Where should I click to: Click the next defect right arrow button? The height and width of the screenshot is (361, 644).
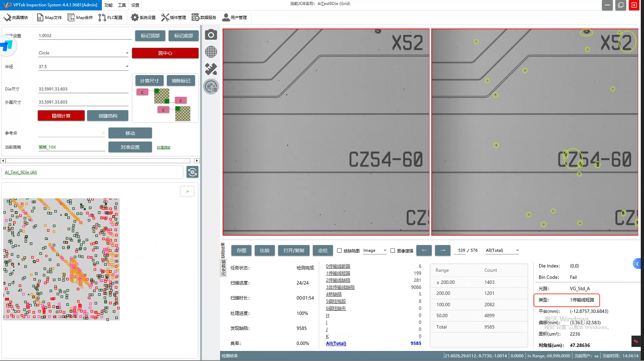tap(443, 250)
